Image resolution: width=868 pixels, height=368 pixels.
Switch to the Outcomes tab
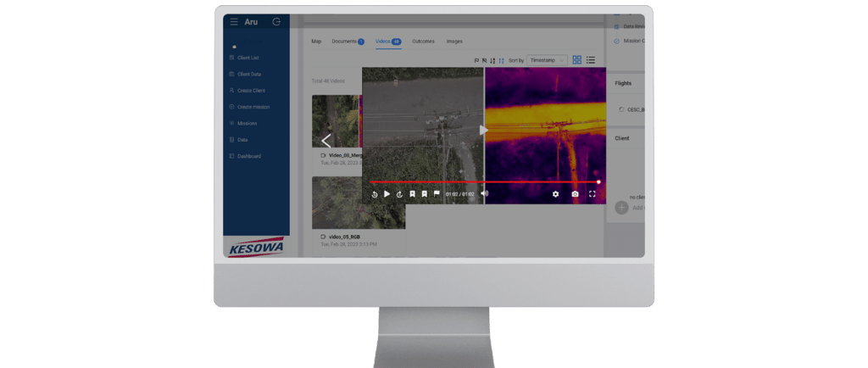click(423, 42)
